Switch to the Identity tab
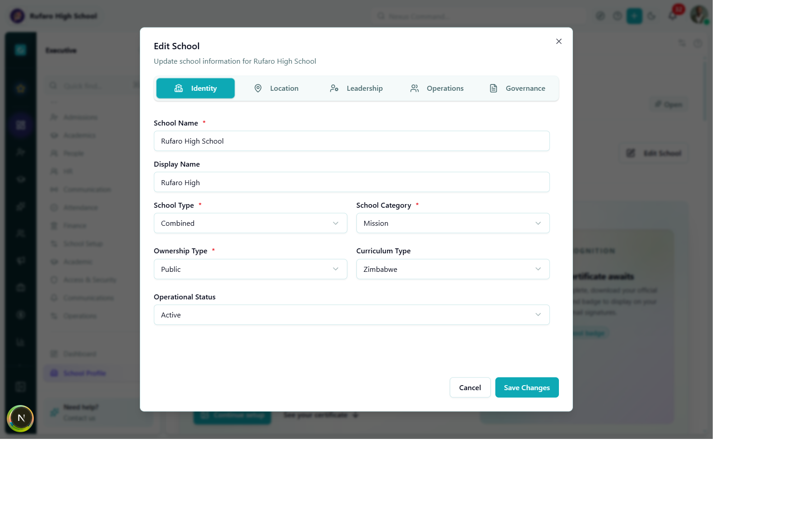Image resolution: width=812 pixels, height=508 pixels. 195,89
